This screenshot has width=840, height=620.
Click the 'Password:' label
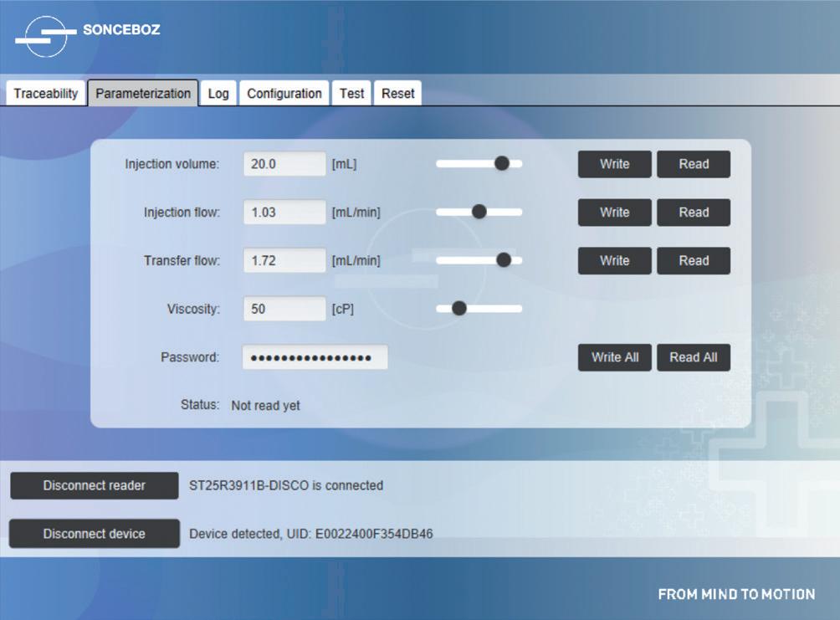tap(190, 357)
